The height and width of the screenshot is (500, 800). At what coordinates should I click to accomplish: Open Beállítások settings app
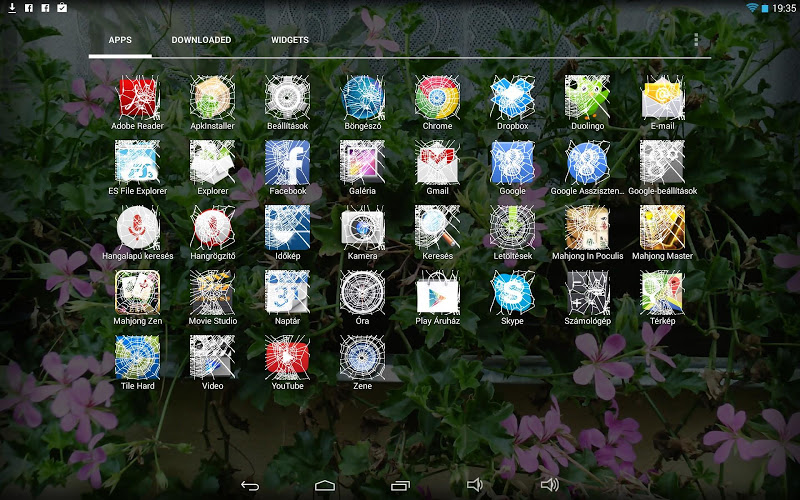pos(287,98)
